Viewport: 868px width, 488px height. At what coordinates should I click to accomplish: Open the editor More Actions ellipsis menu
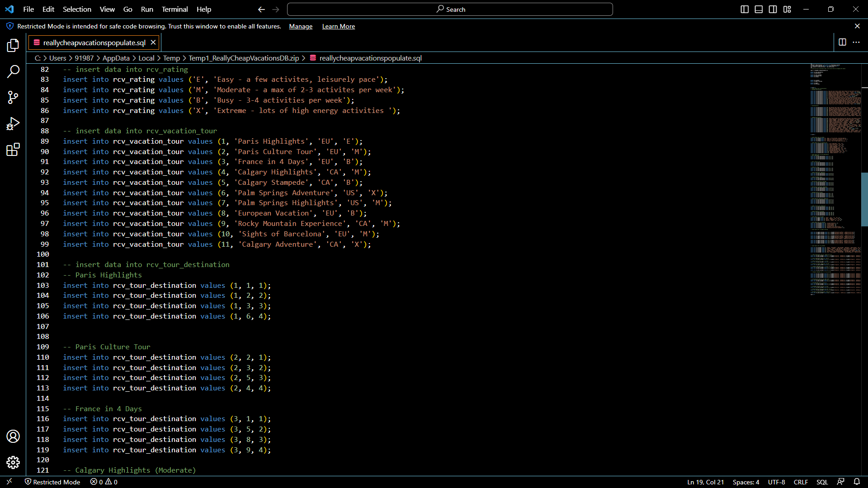(x=856, y=42)
